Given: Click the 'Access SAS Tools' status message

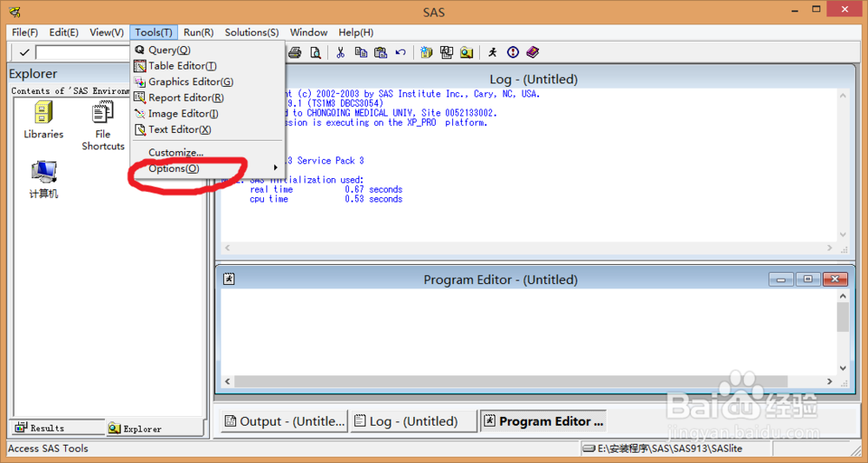Looking at the screenshot, I should 48,448.
